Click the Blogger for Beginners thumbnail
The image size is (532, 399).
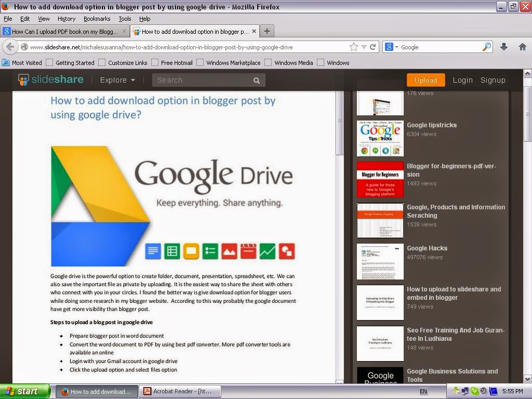(x=380, y=179)
